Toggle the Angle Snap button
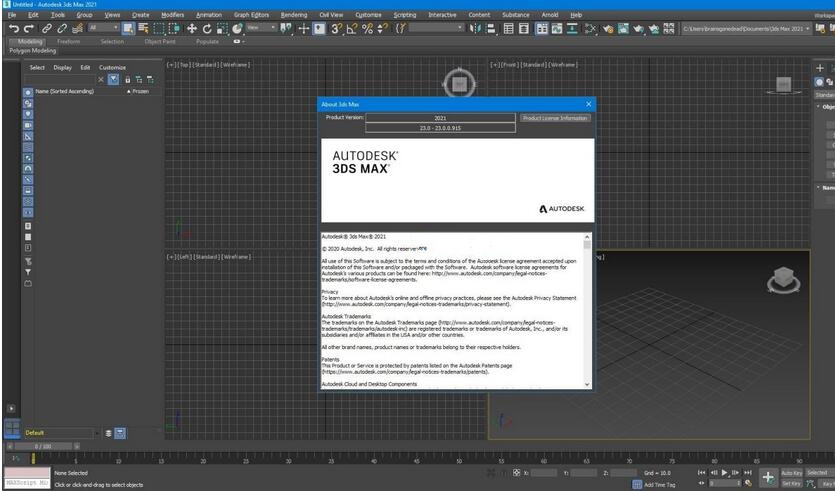835x491 pixels. (352, 29)
